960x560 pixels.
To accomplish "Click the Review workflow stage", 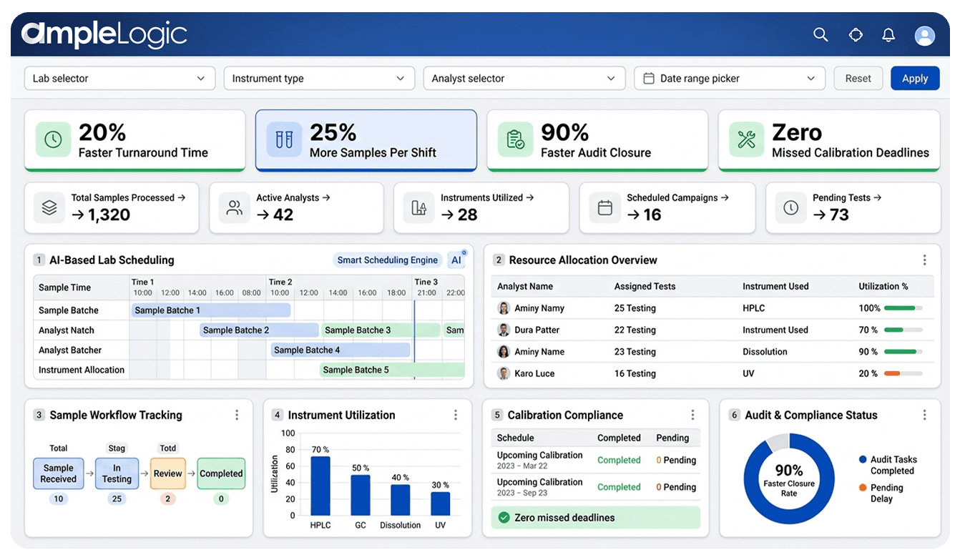I will tap(168, 473).
